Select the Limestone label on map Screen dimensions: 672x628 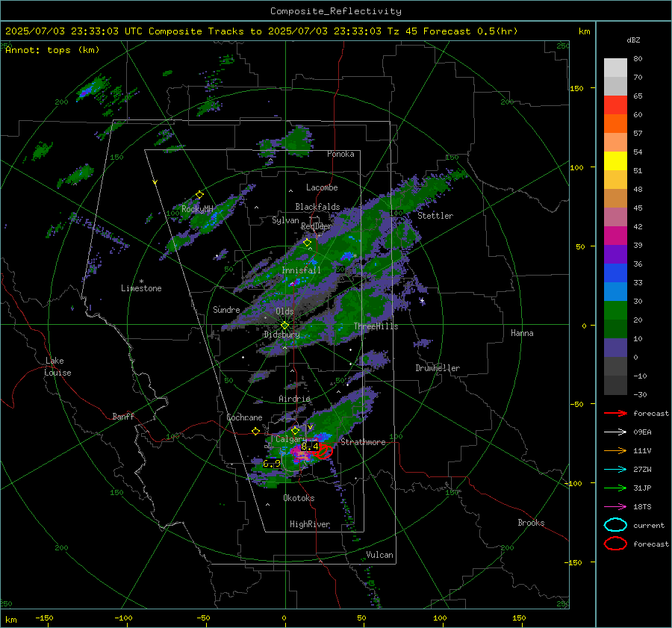tap(141, 288)
